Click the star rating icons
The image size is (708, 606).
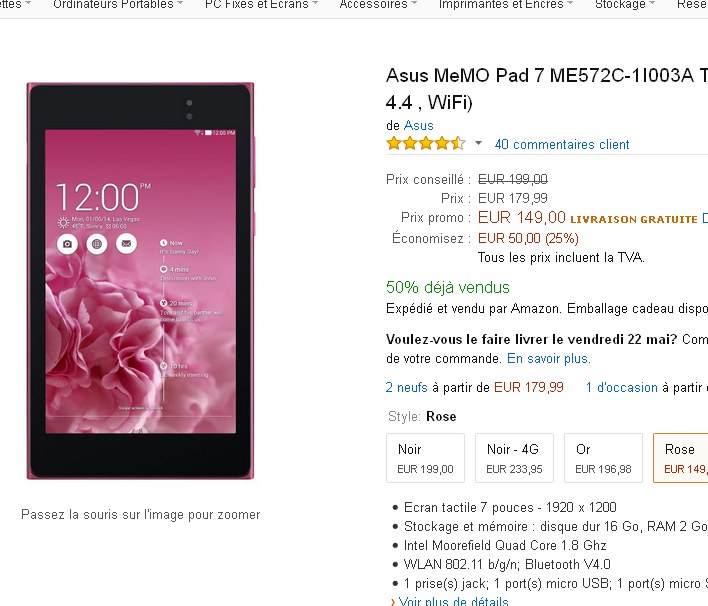tap(425, 144)
